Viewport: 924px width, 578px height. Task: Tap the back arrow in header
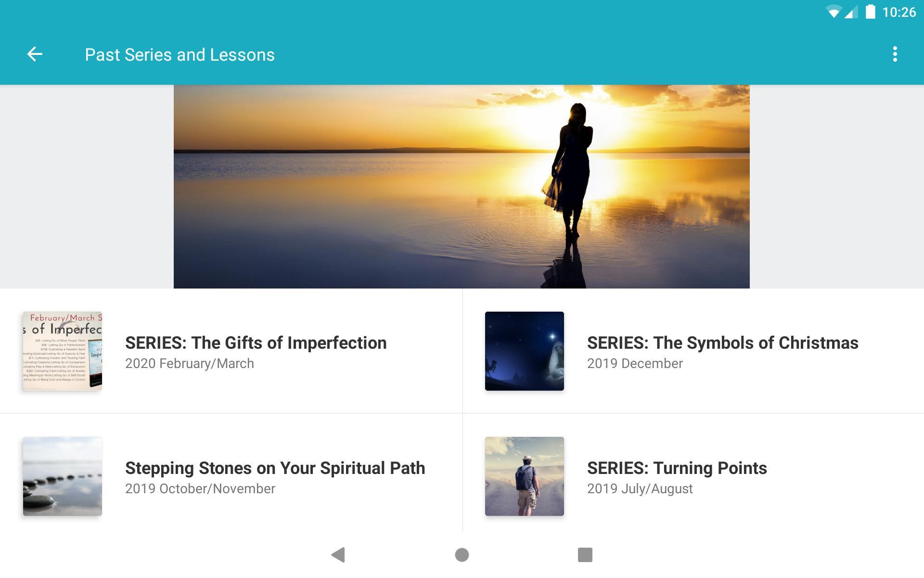[x=35, y=54]
